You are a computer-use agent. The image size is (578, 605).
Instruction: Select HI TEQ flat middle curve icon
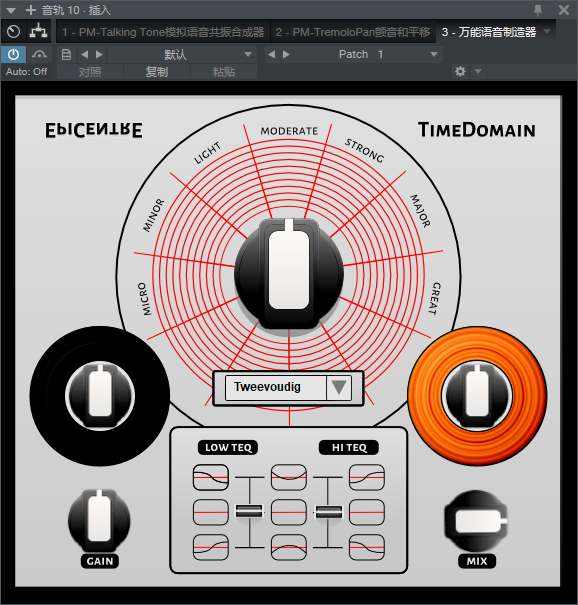pyautogui.click(x=367, y=512)
